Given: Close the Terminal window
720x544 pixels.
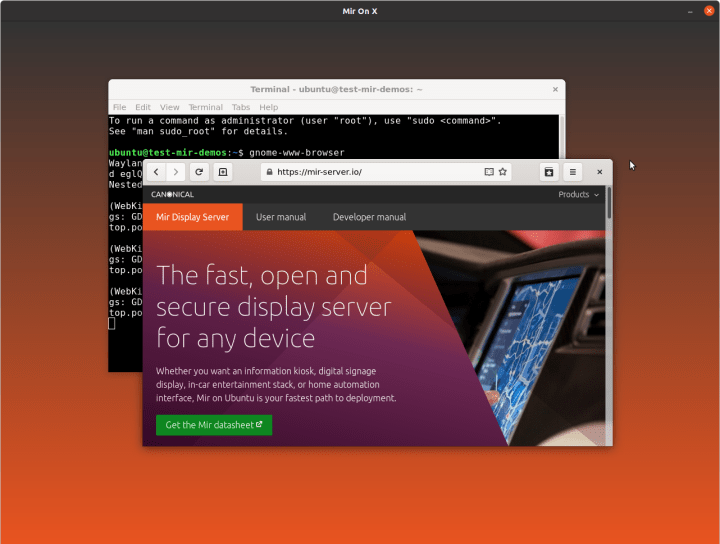Looking at the screenshot, I should (x=555, y=90).
